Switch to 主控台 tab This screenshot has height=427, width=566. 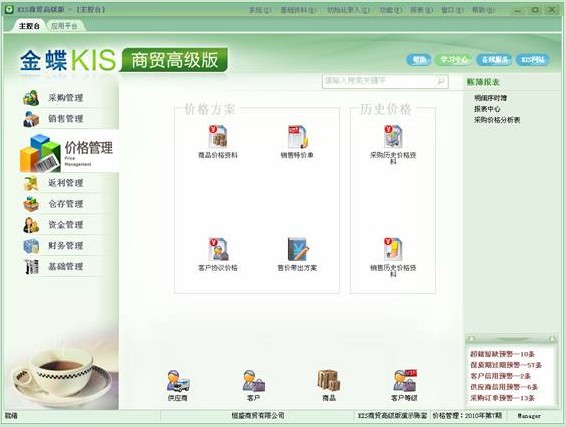[x=29, y=26]
